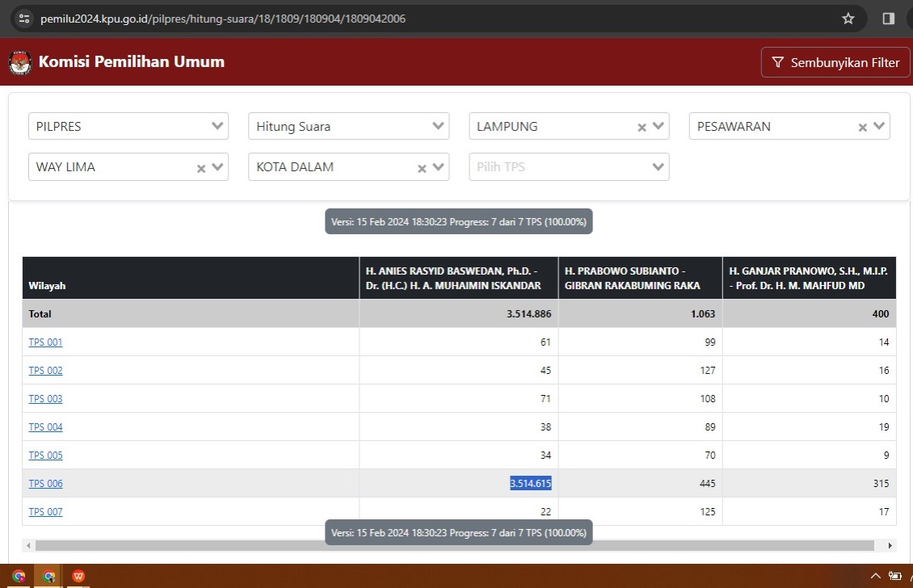Open TPS 006 link
913x588 pixels.
tap(45, 483)
